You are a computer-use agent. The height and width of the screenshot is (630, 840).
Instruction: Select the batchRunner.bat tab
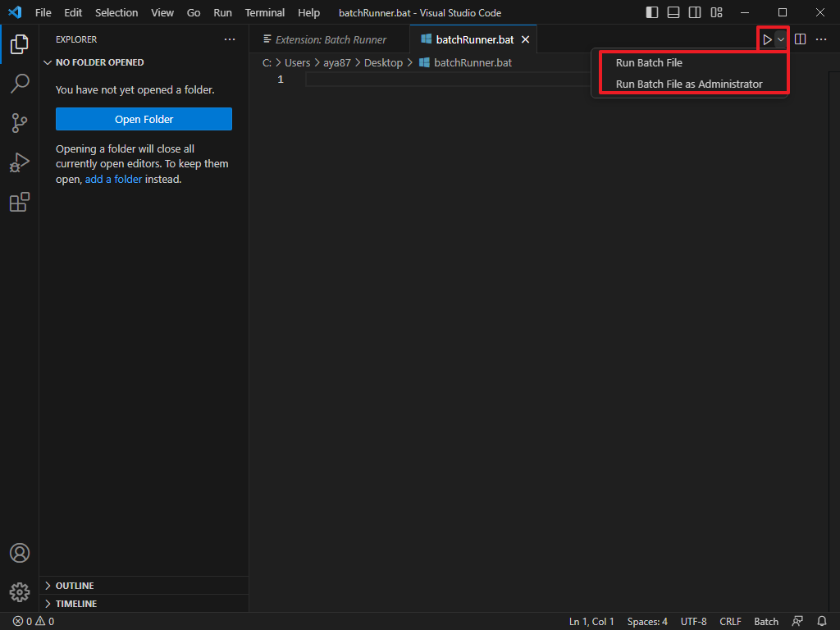(474, 39)
